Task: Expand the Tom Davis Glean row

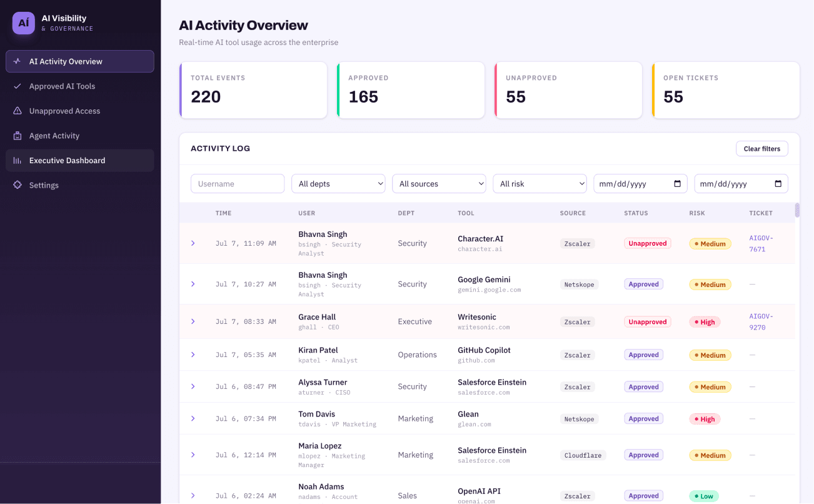Action: click(193, 418)
